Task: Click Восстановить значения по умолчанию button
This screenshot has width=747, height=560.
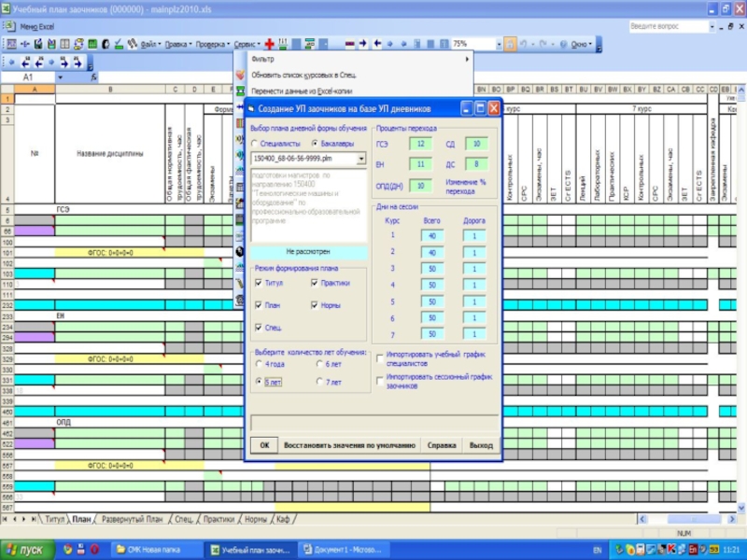Action: [x=349, y=445]
